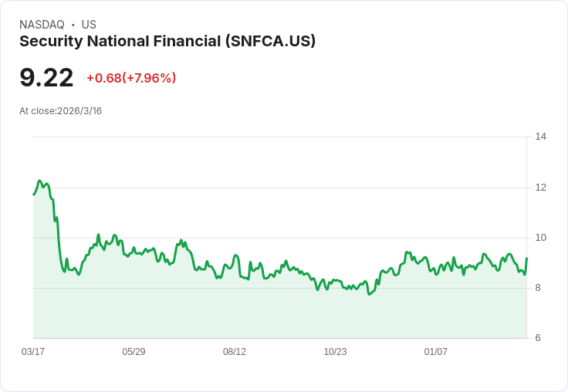Click the 6 price axis label
This screenshot has height=392, width=568.
pyautogui.click(x=538, y=338)
